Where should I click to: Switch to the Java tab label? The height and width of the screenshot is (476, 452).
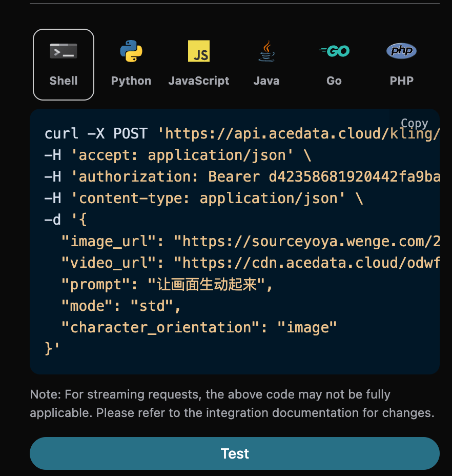pyautogui.click(x=266, y=81)
